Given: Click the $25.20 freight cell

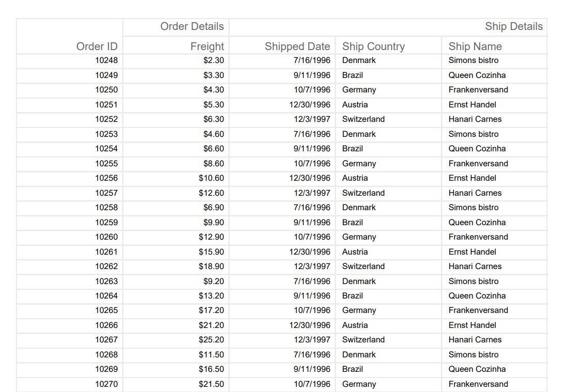Looking at the screenshot, I should pyautogui.click(x=211, y=340).
